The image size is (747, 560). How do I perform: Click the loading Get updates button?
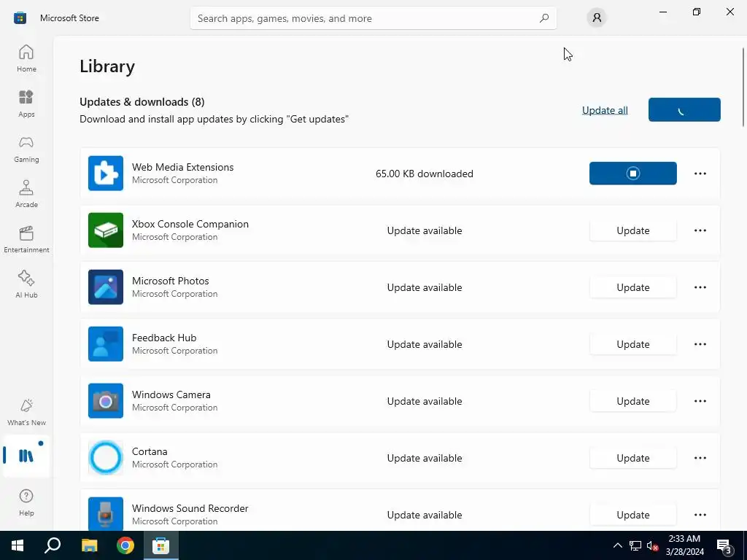point(684,109)
